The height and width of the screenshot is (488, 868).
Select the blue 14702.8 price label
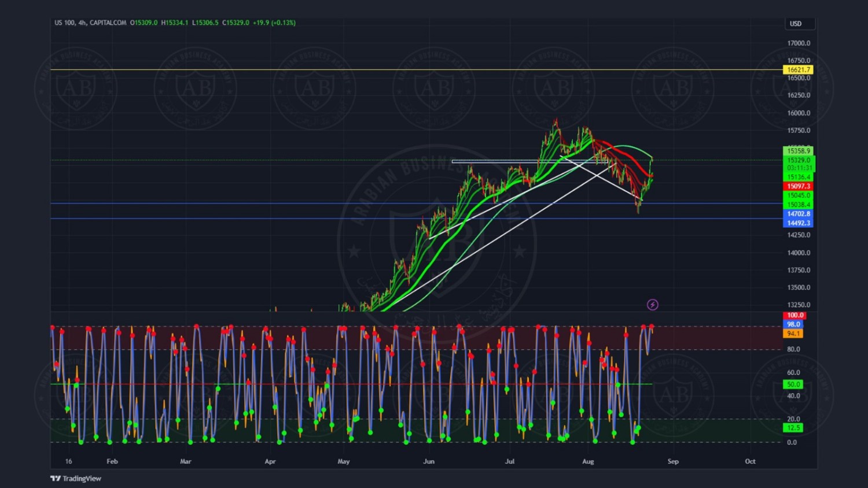click(x=798, y=214)
